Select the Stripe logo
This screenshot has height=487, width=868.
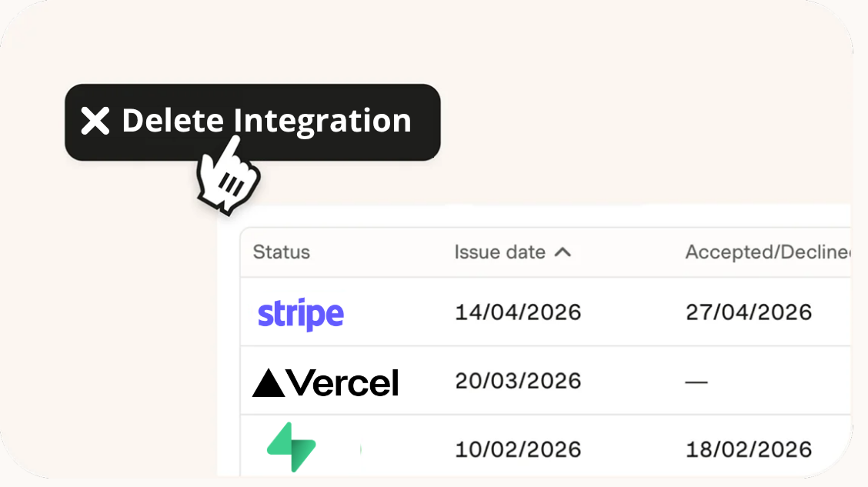(x=301, y=314)
